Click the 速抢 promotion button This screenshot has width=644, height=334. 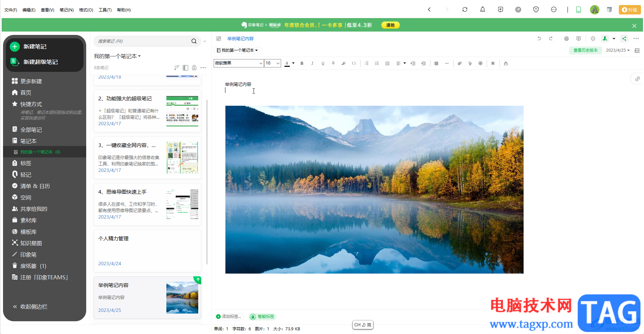coord(390,25)
